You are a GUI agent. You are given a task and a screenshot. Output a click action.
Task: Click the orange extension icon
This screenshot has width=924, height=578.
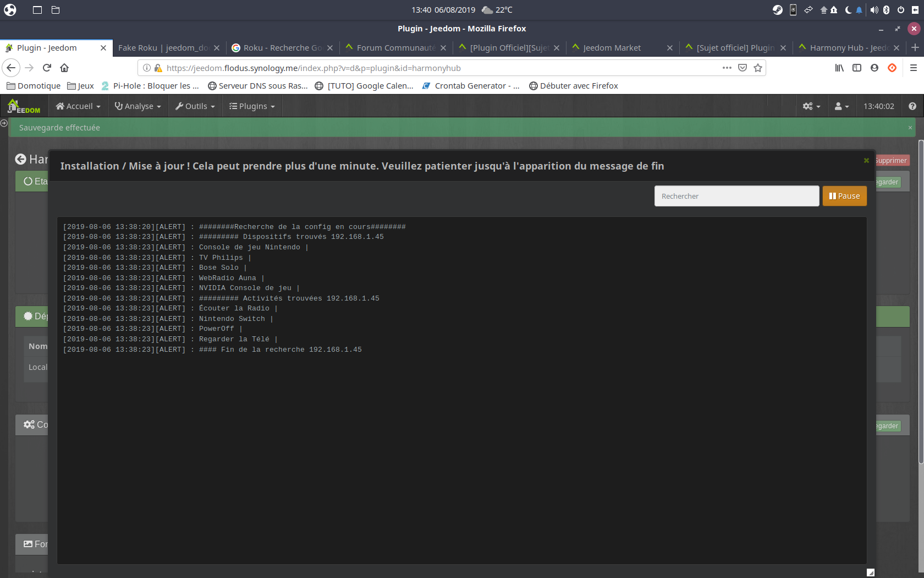tap(892, 68)
